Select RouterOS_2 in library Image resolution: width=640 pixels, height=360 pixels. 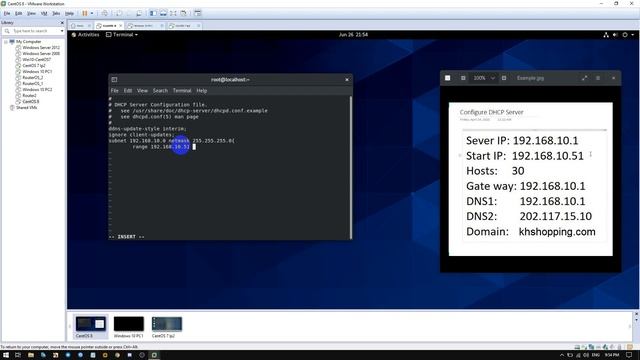[x=32, y=78]
